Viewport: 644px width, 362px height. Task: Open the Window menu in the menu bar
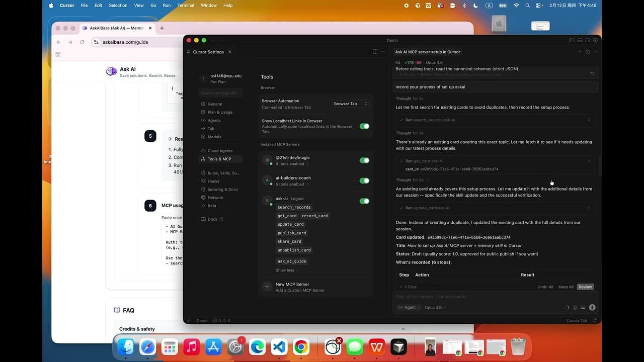208,6
